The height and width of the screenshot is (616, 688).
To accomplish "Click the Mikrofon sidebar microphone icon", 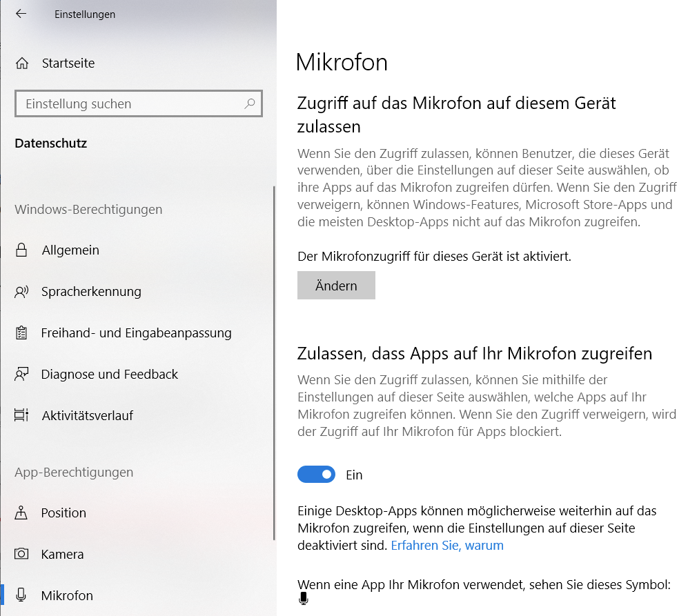I will [21, 595].
